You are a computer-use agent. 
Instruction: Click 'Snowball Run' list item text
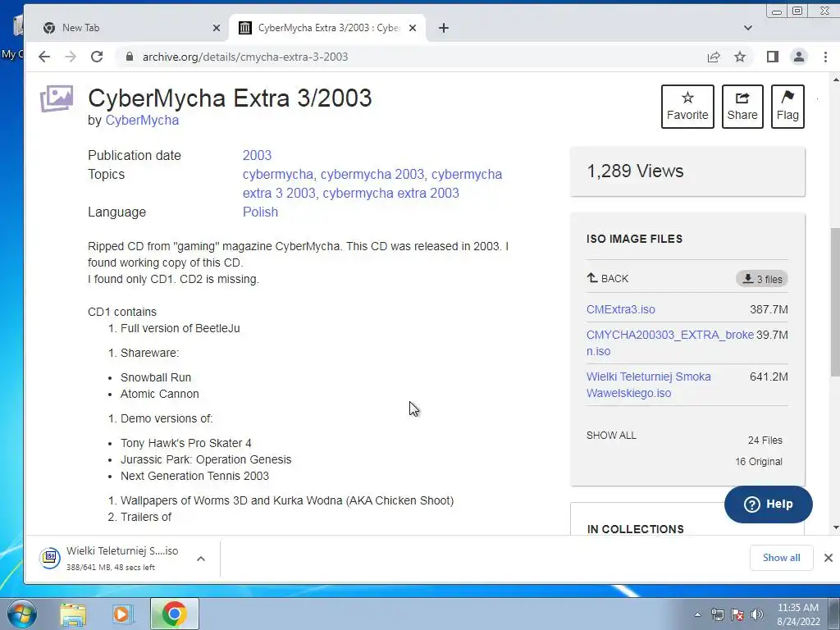point(155,377)
